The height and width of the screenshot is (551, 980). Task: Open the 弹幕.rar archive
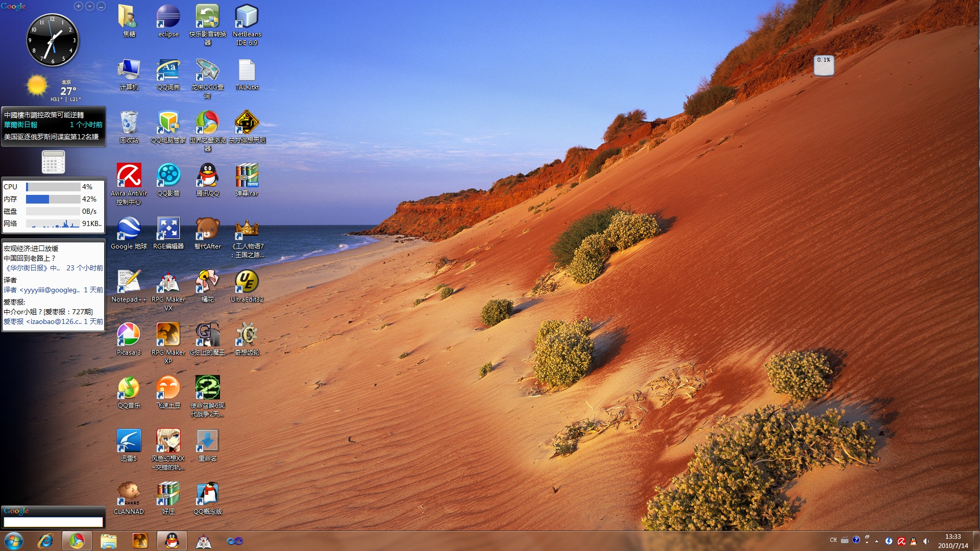pyautogui.click(x=247, y=180)
